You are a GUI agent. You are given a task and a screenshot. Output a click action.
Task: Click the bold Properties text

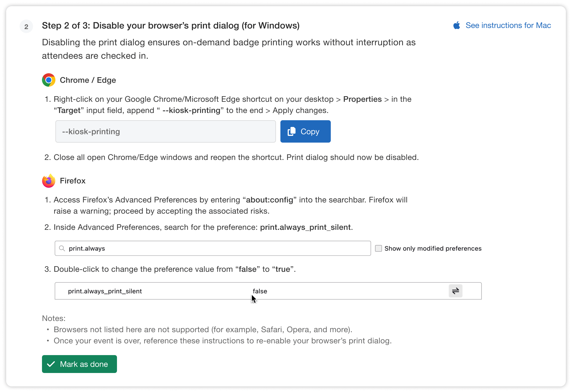click(362, 99)
